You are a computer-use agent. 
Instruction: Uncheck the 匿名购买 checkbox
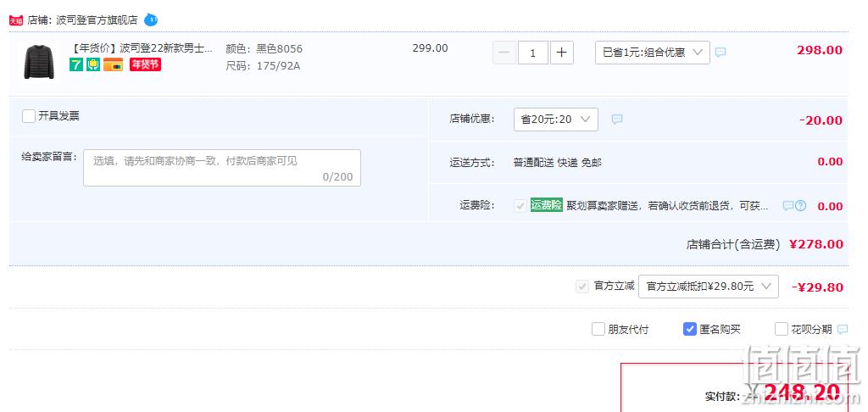click(690, 329)
